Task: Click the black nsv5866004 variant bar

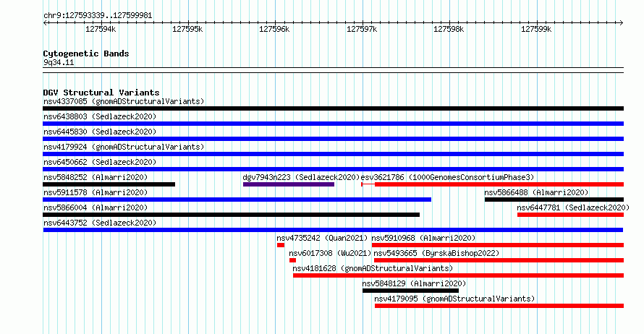Action: point(232,215)
